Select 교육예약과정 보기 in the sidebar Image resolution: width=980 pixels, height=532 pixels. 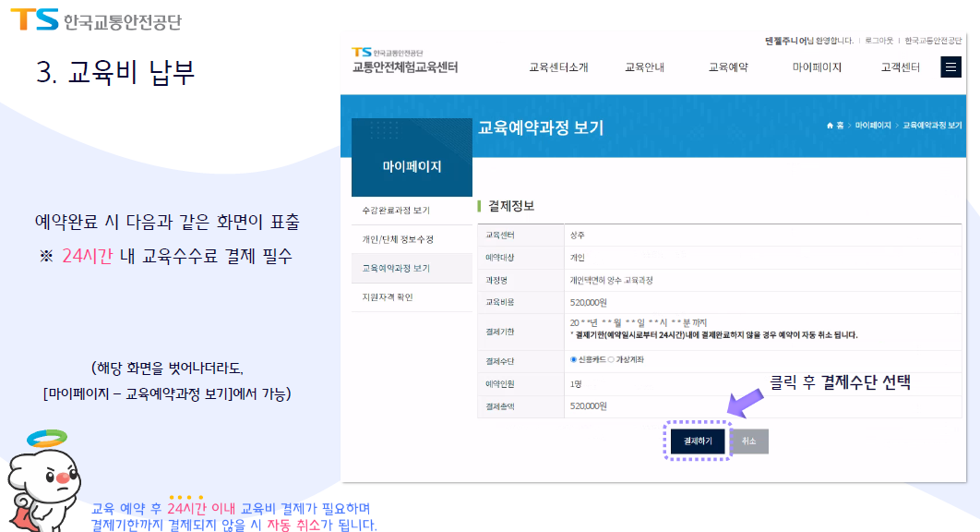click(x=412, y=268)
